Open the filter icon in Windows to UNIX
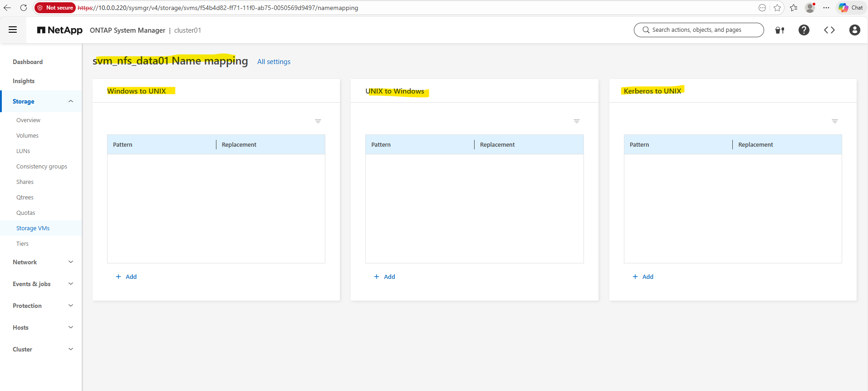This screenshot has width=868, height=391. click(318, 121)
